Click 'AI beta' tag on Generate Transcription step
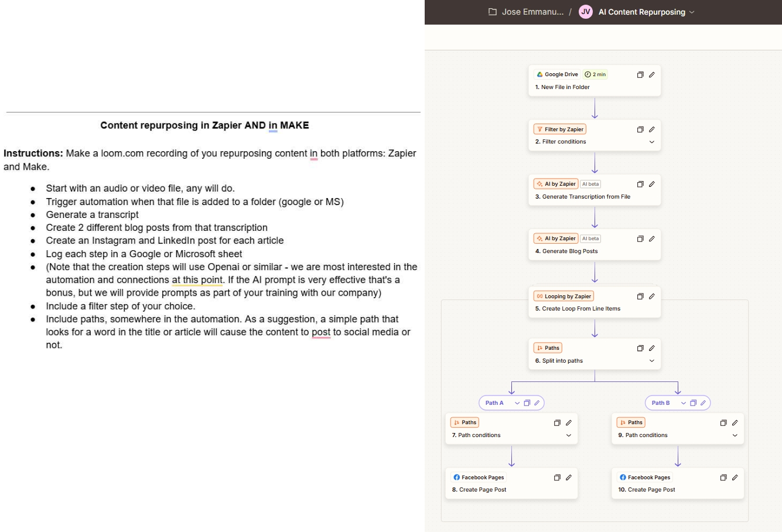 (x=590, y=184)
